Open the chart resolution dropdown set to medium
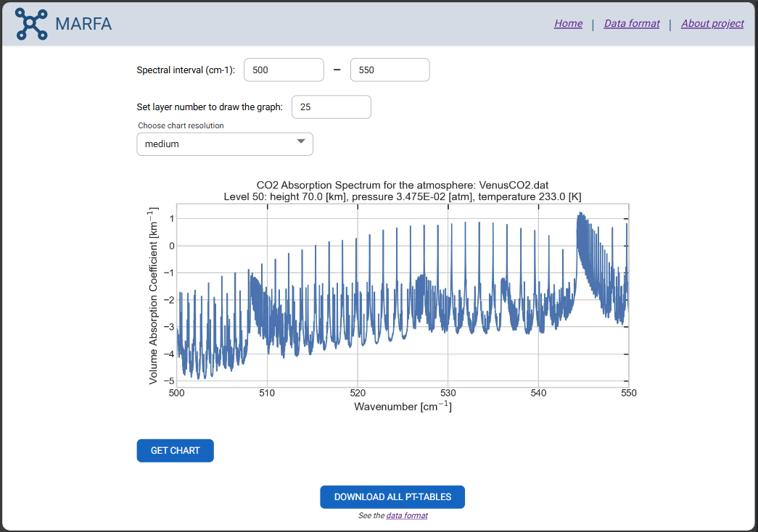The image size is (758, 532). pyautogui.click(x=218, y=144)
